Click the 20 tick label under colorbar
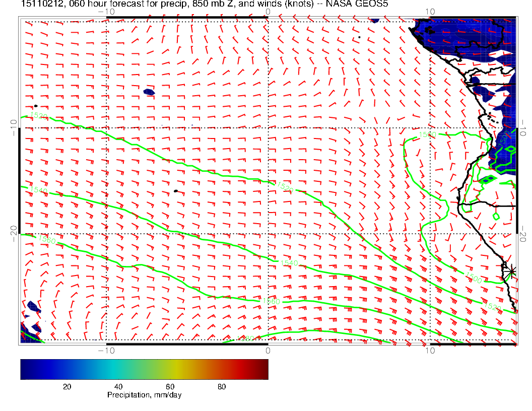This screenshot has height=411, width=532. (x=66, y=387)
